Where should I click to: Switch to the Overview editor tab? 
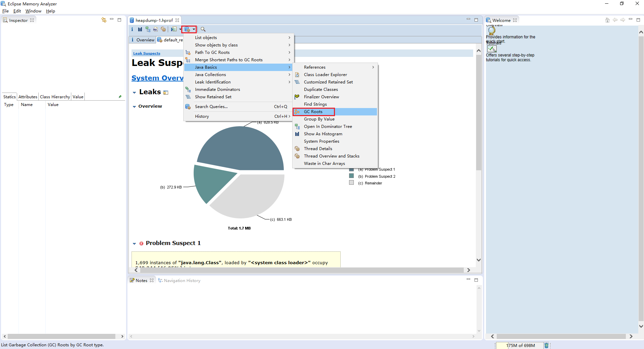click(143, 40)
